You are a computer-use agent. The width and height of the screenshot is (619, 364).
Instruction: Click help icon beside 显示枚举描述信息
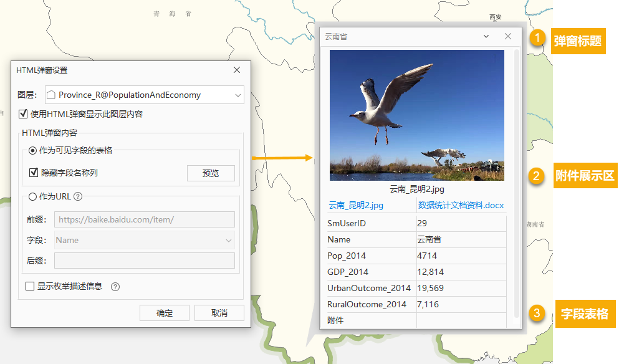pyautogui.click(x=115, y=287)
